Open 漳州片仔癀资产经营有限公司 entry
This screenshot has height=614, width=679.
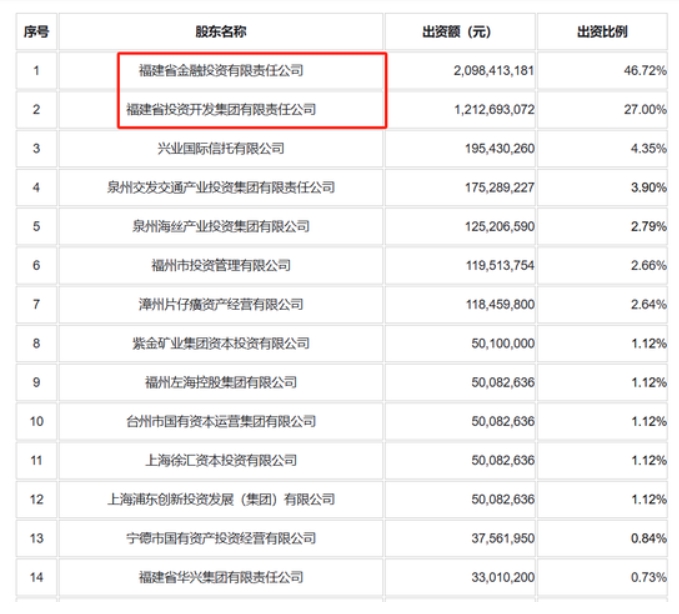point(221,304)
